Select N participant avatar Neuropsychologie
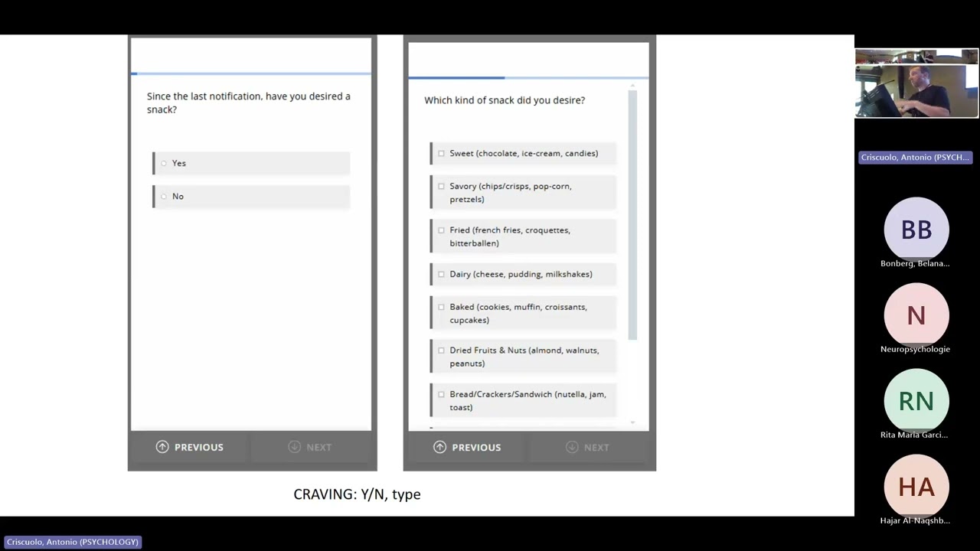This screenshot has width=980, height=551. click(x=916, y=315)
